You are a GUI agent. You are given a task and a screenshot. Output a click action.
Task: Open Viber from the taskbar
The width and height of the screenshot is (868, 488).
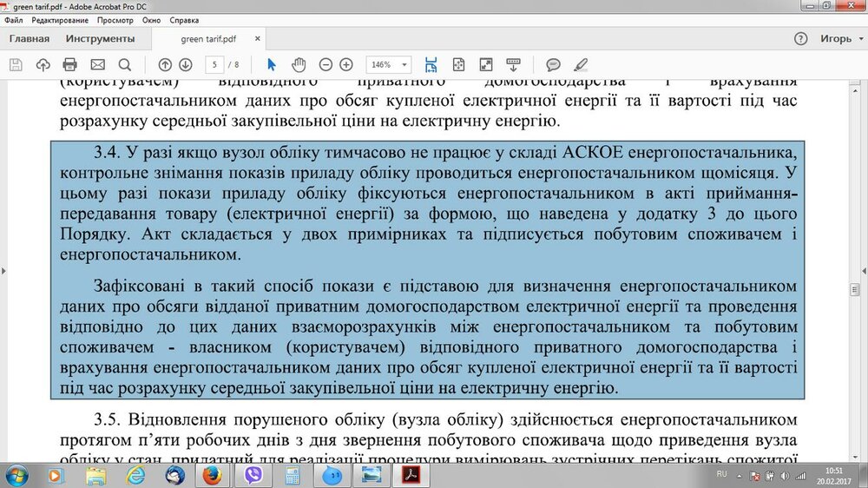[253, 476]
